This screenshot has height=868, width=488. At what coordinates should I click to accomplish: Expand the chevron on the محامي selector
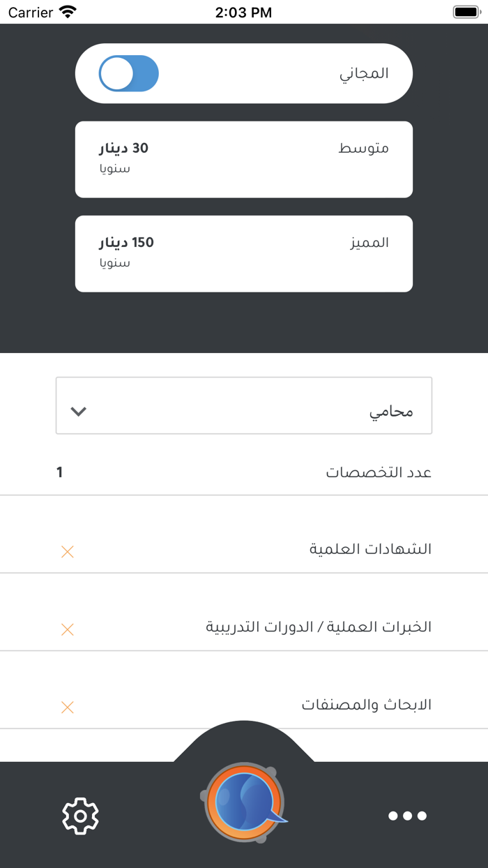coord(78,412)
